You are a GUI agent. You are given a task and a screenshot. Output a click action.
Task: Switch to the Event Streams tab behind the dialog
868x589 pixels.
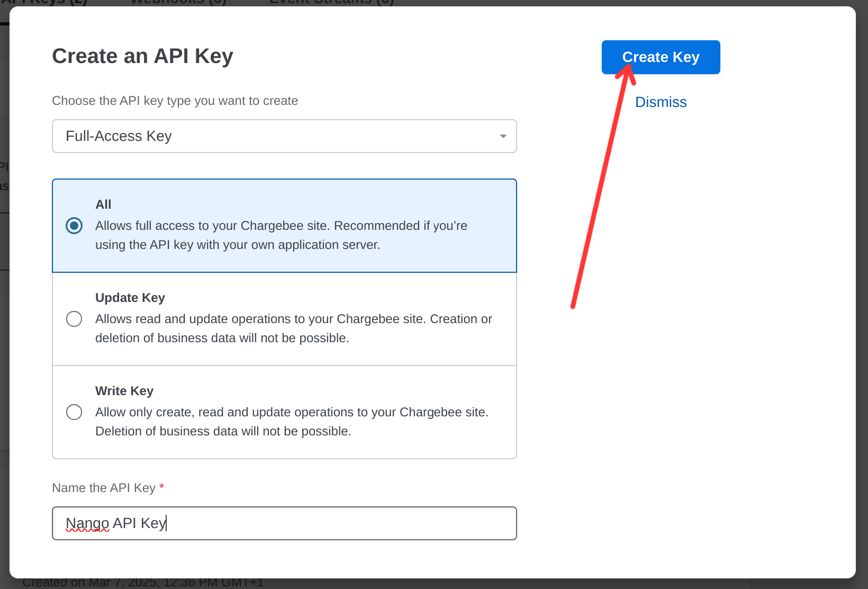(x=332, y=3)
